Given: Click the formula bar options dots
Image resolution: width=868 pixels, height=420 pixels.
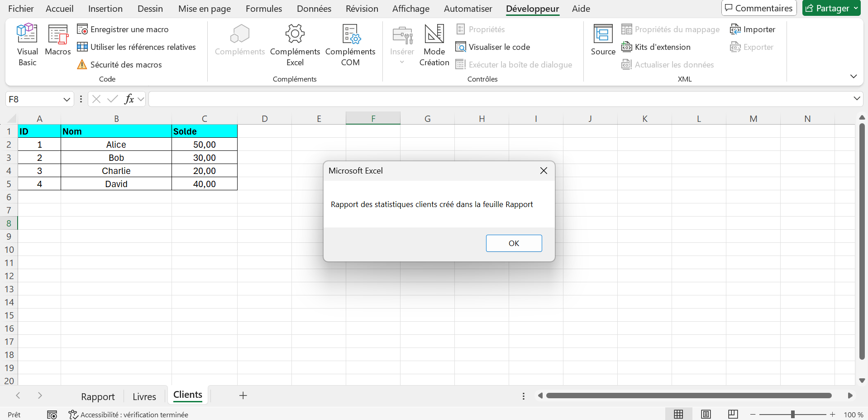Looking at the screenshot, I should coord(81,99).
